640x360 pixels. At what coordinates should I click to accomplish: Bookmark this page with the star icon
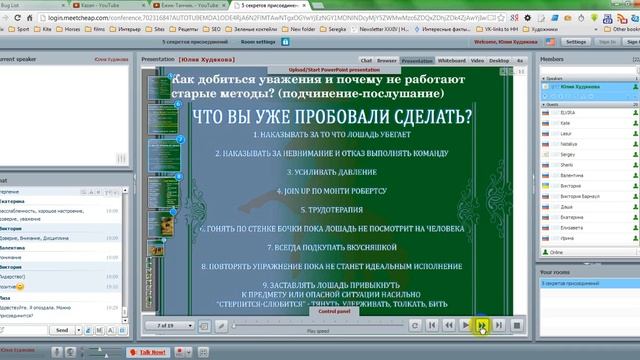(x=501, y=18)
